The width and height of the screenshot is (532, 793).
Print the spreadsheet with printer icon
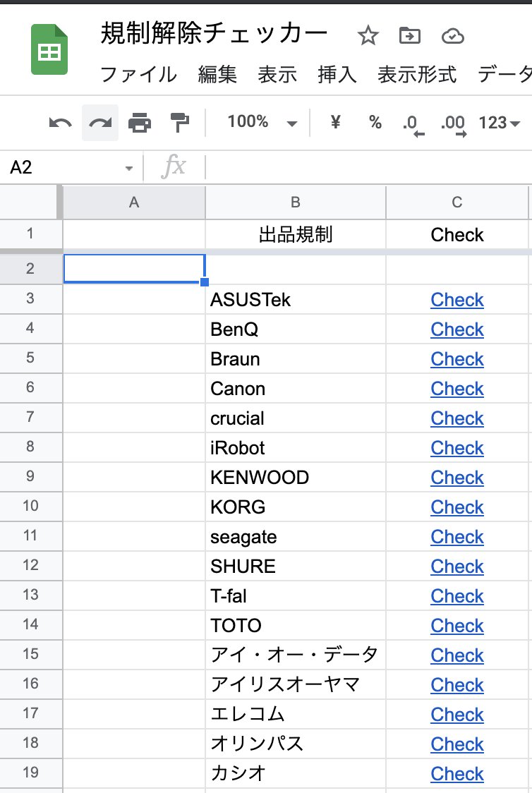pyautogui.click(x=140, y=122)
